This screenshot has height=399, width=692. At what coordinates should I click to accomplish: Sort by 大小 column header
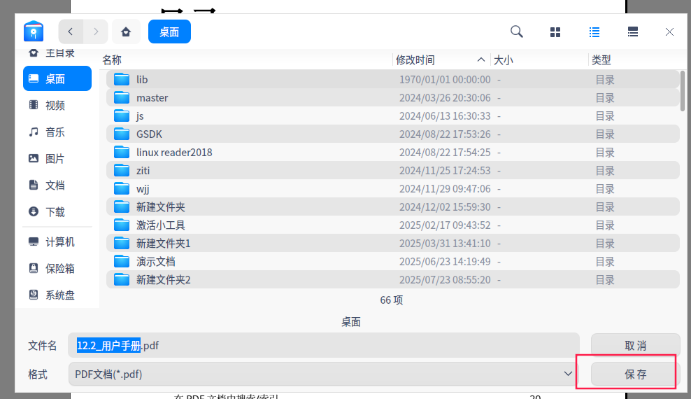[x=503, y=60]
